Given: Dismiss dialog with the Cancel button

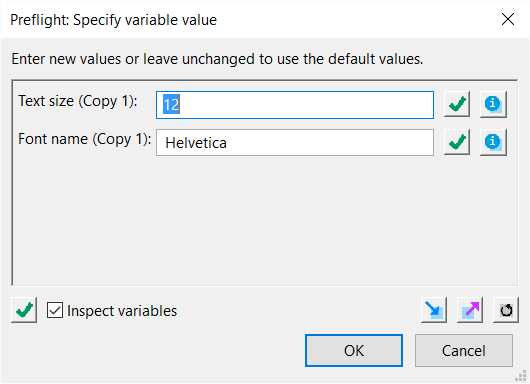Looking at the screenshot, I should pyautogui.click(x=464, y=351).
